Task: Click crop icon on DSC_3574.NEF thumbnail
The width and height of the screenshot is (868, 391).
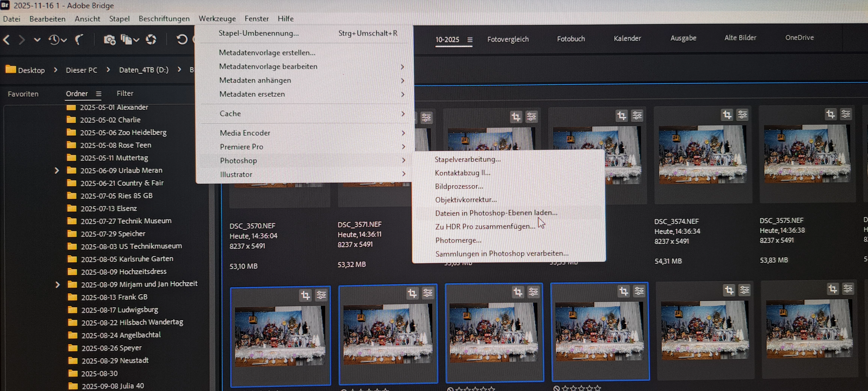Action: point(727,115)
